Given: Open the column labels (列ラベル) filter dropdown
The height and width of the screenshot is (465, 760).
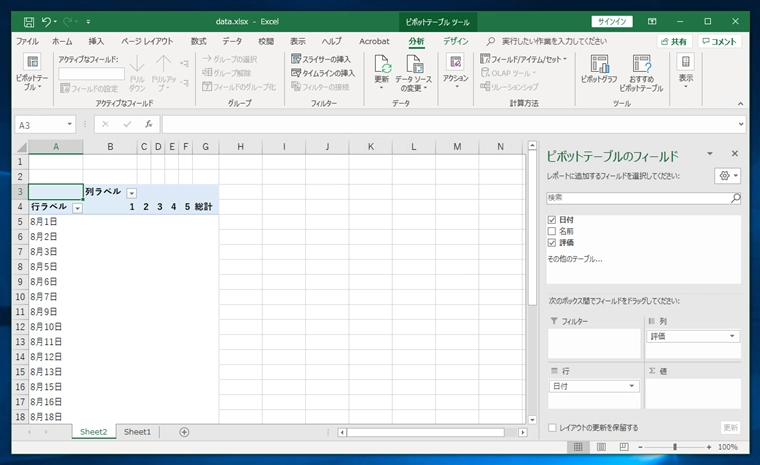Looking at the screenshot, I should [131, 192].
